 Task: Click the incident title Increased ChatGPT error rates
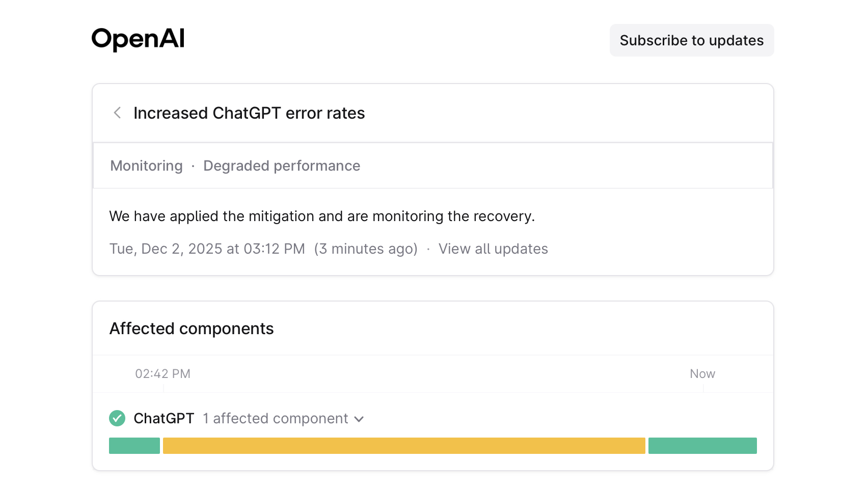249,113
